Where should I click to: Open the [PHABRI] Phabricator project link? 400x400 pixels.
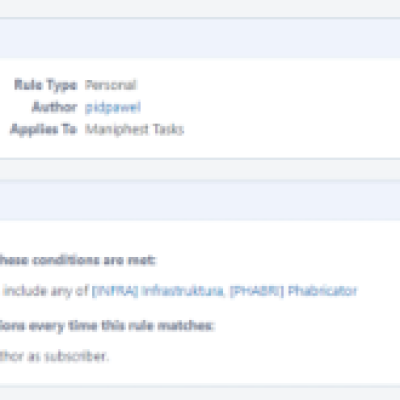pyautogui.click(x=293, y=291)
